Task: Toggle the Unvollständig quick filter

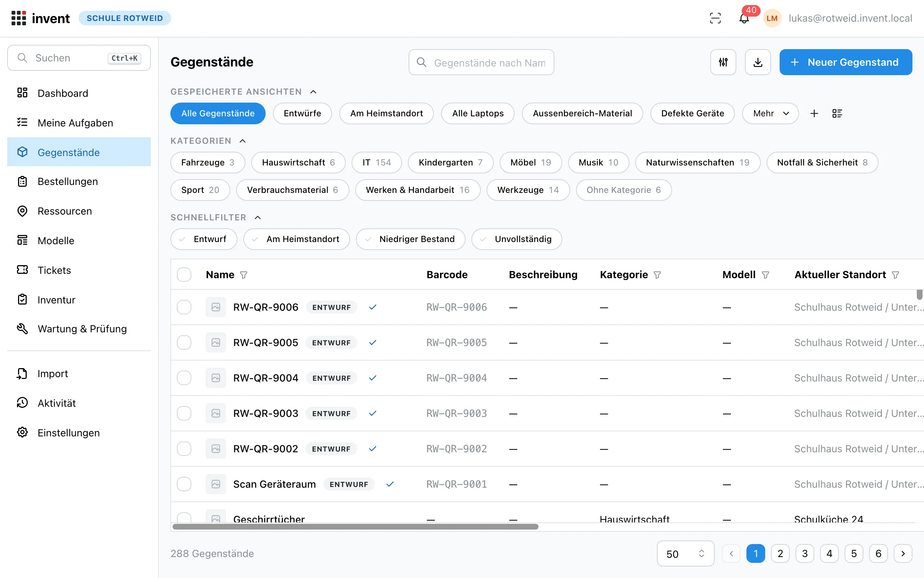Action: tap(517, 239)
